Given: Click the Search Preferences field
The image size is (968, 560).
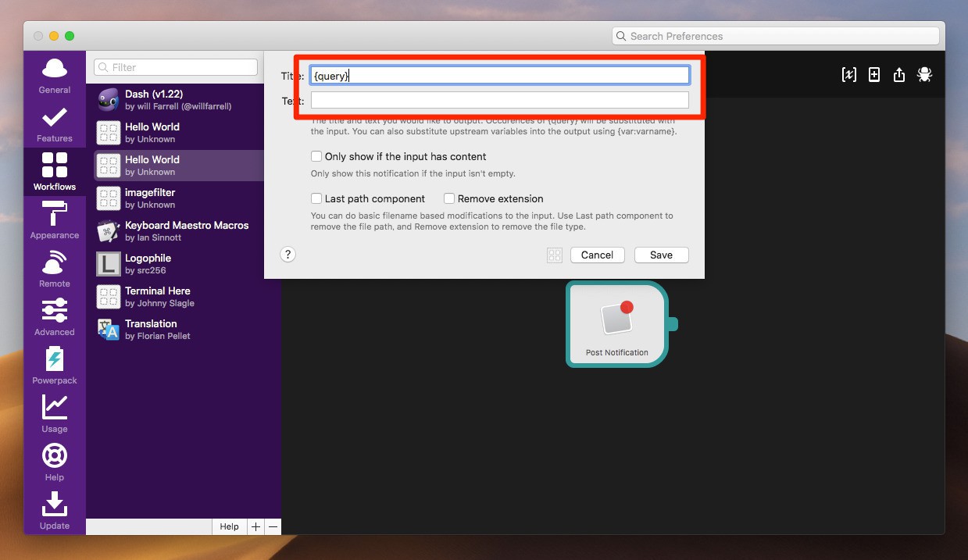Looking at the screenshot, I should [775, 36].
